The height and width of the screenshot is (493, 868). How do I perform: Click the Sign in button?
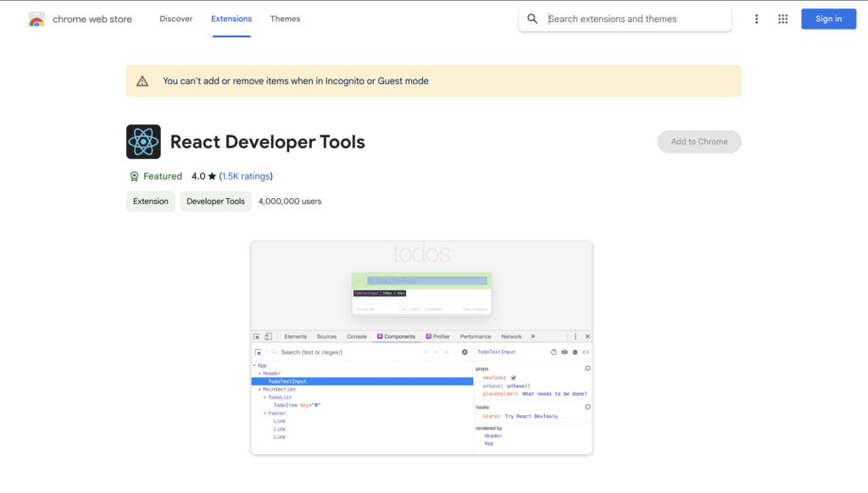click(828, 18)
